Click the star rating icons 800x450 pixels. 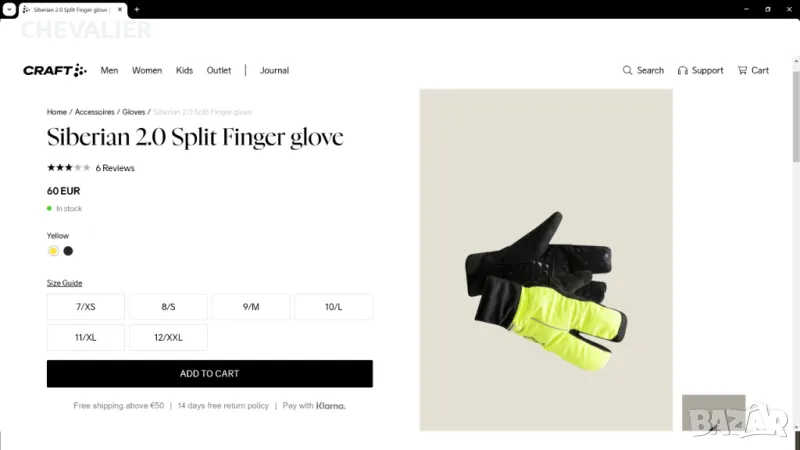pos(69,167)
